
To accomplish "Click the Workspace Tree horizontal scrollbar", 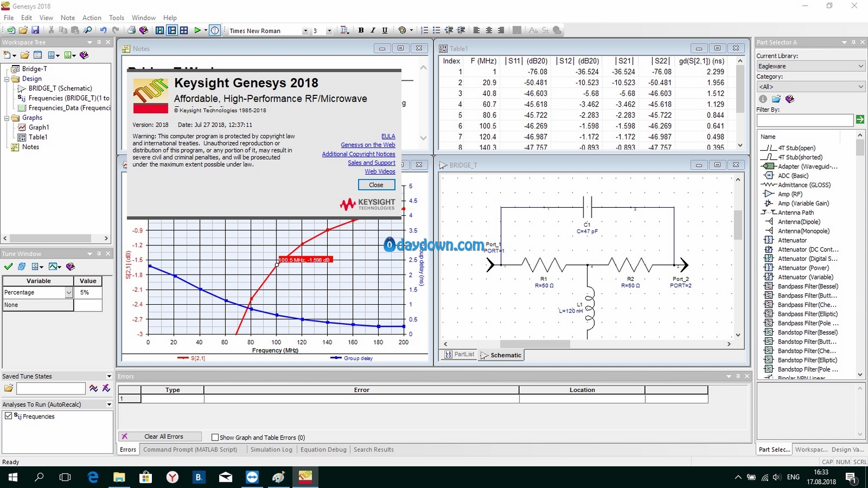I will (55, 238).
